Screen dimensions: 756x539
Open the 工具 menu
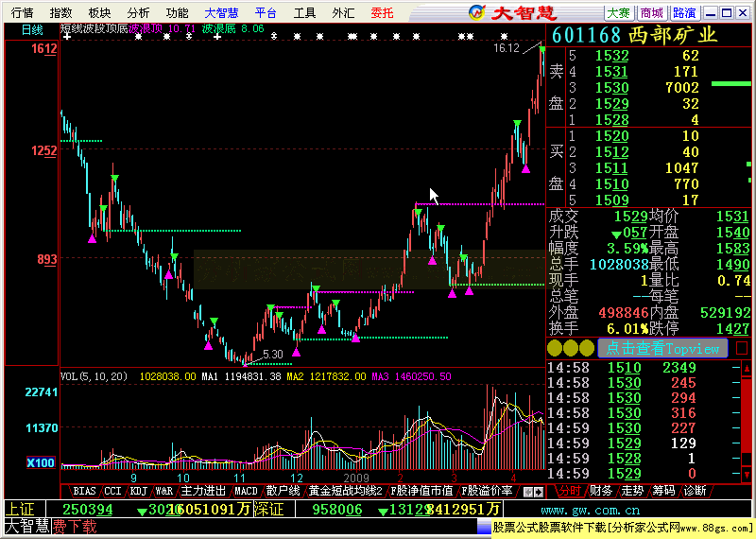(304, 12)
